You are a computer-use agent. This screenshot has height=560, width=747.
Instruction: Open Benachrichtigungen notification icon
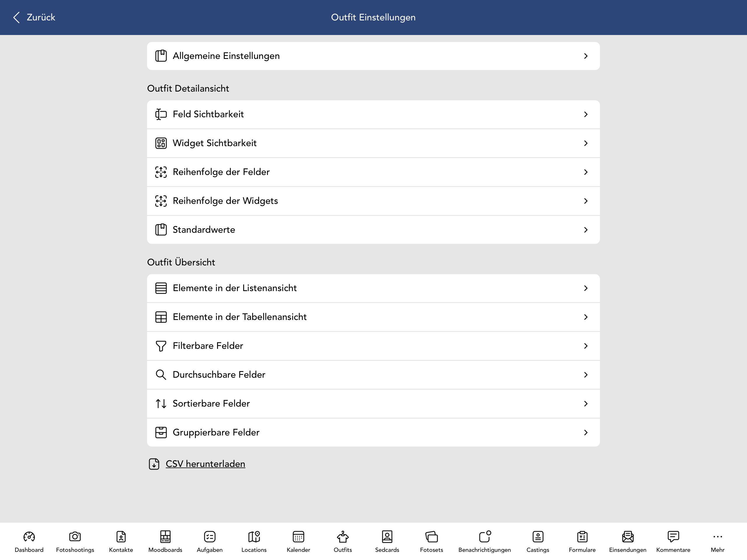tap(485, 537)
